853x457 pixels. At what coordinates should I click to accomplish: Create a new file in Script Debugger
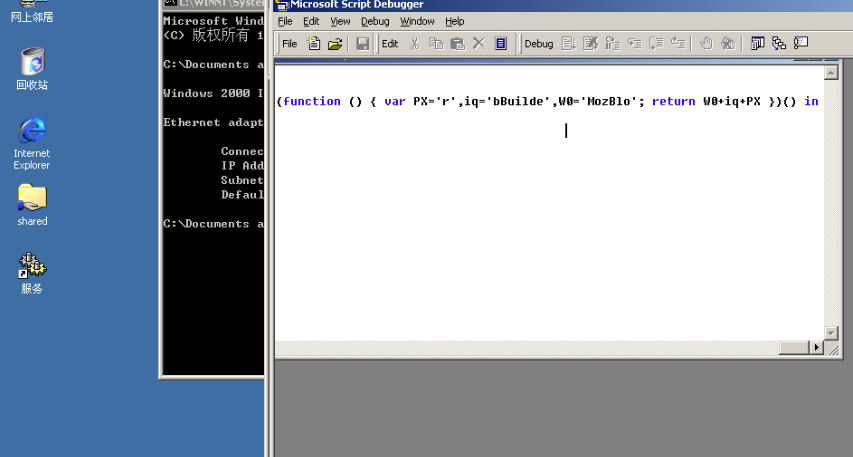click(x=313, y=44)
